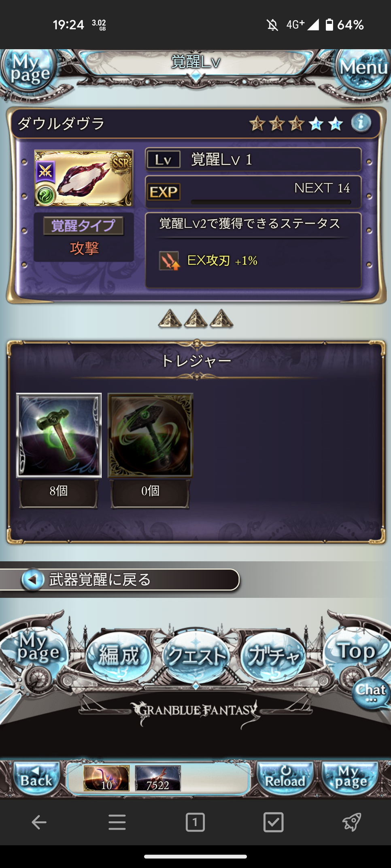Open the Chat bubble
The image size is (391, 868).
(x=370, y=693)
